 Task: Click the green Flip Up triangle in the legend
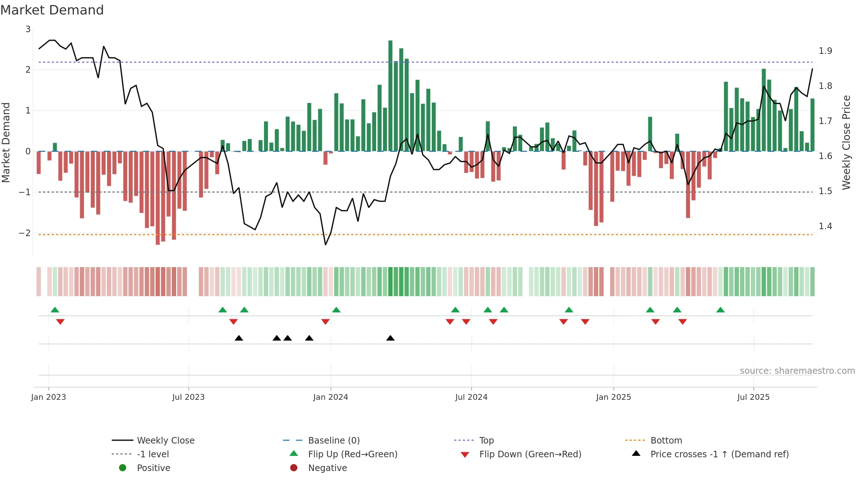[294, 453]
